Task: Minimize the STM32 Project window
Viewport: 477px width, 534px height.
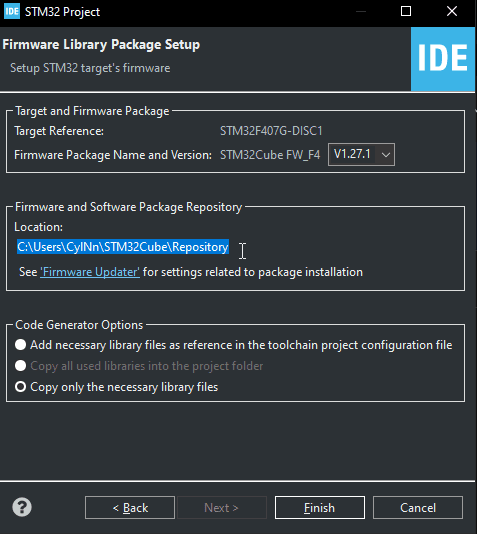Action: 361,11
